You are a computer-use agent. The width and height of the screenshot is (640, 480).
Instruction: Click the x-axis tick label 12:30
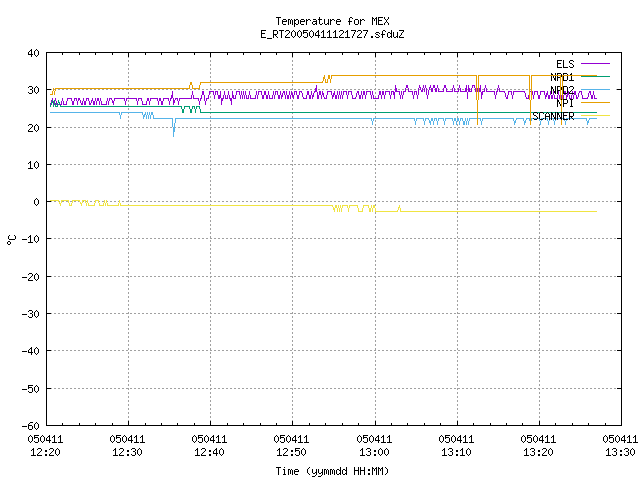point(127,452)
